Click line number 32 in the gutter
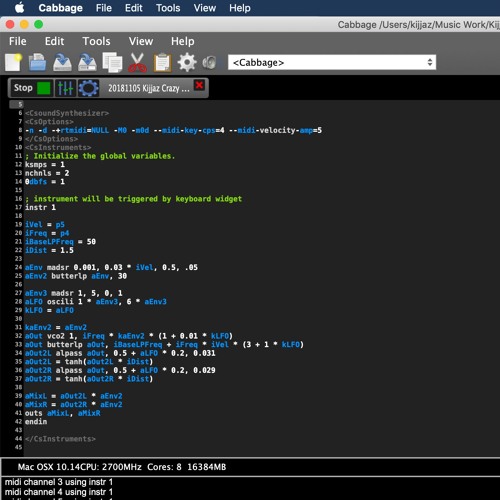Viewport: 500px width, 500px height. coord(18,336)
